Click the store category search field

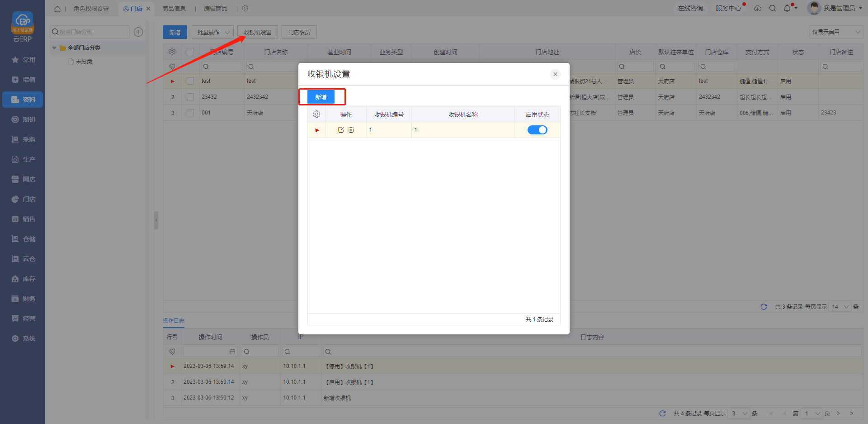[90, 32]
